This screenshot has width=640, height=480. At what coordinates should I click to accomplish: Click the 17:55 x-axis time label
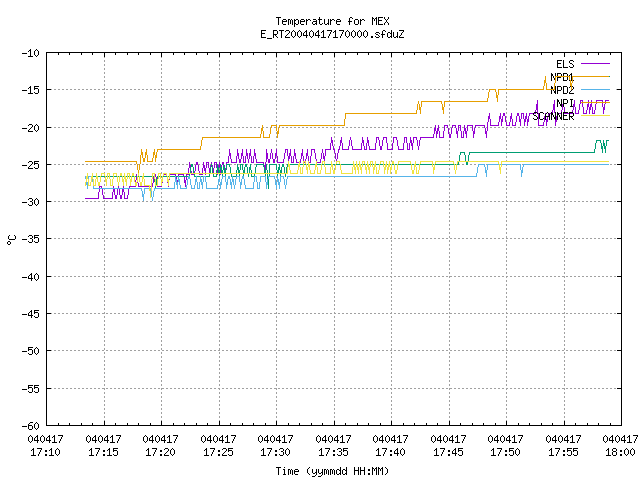click(x=564, y=452)
